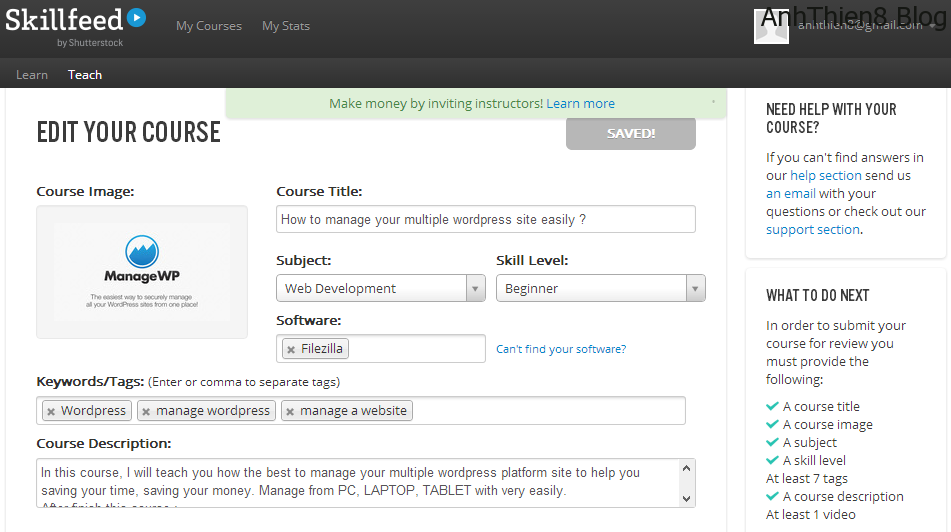Click the ManageWP course image thumbnail
This screenshot has width=951, height=532.
coord(142,272)
